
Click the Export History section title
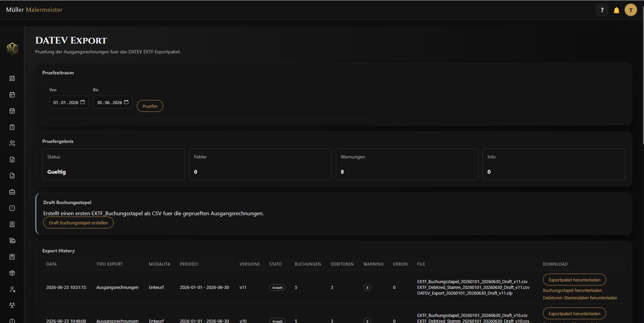58,251
